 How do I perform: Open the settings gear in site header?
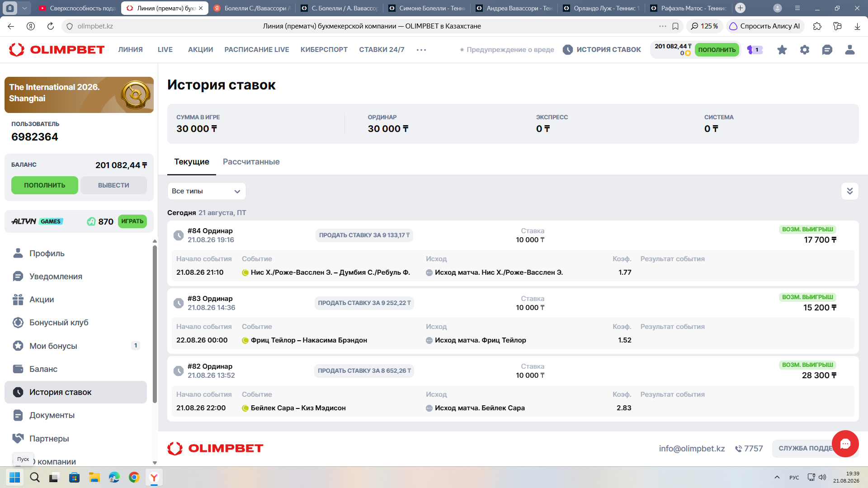[805, 50]
